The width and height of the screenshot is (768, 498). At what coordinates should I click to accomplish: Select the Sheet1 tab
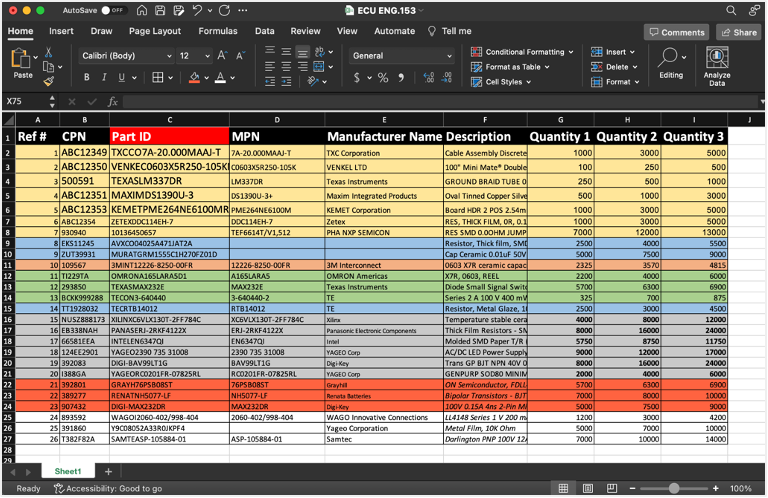(68, 472)
